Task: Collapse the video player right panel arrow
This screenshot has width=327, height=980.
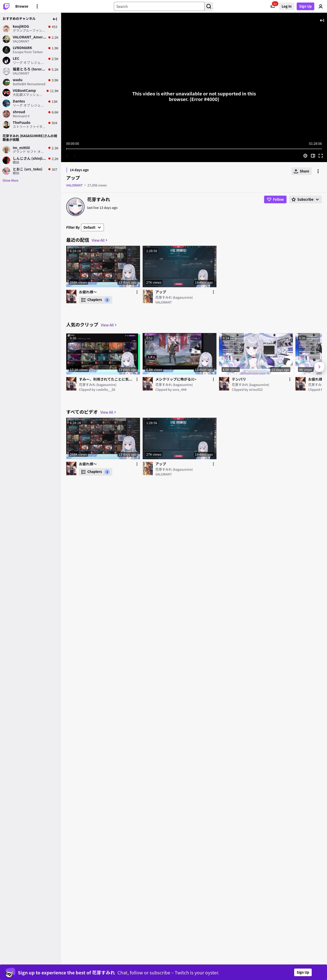Action: (x=322, y=21)
